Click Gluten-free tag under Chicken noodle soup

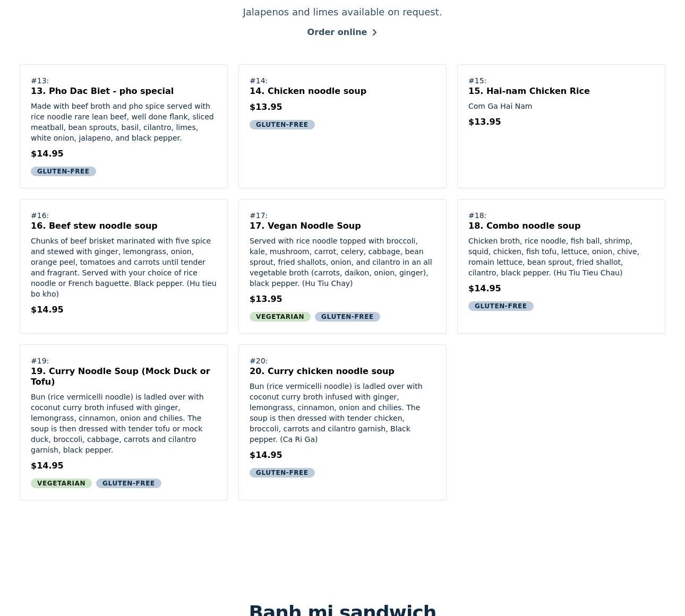[282, 125]
